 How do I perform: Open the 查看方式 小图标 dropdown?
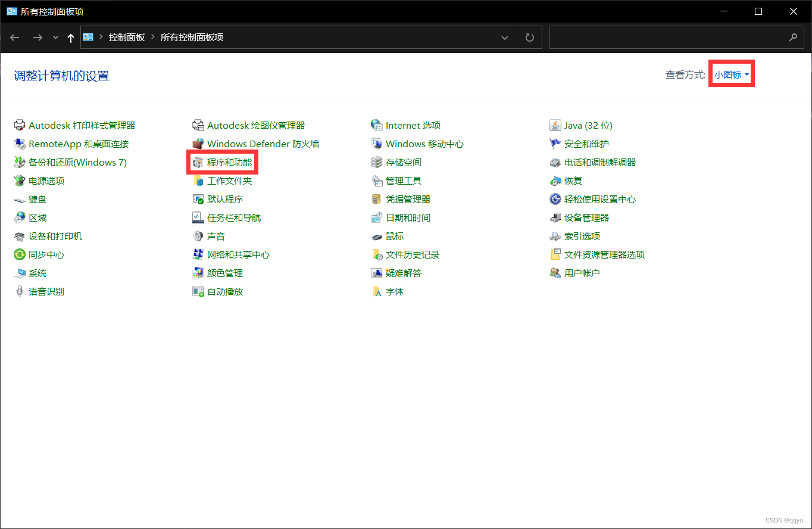pos(732,74)
